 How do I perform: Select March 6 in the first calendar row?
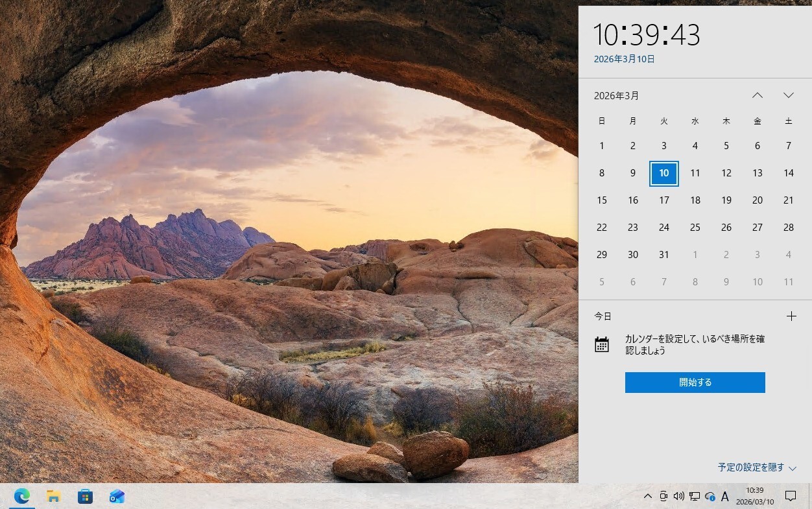(758, 146)
